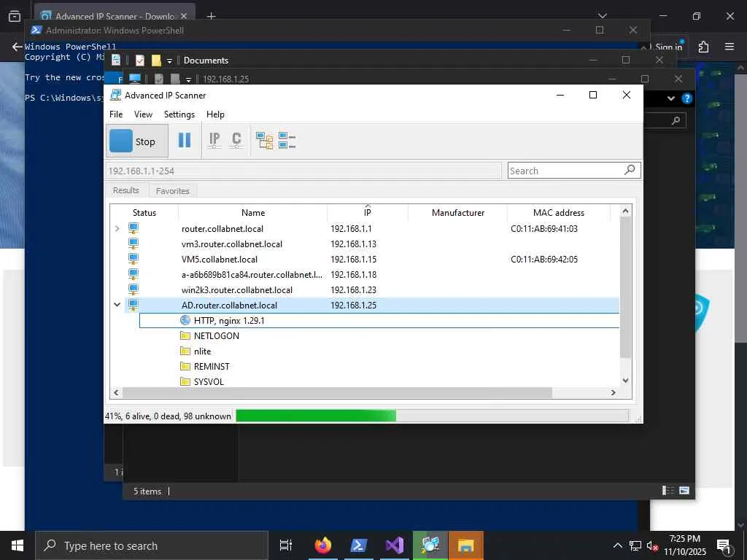747x560 pixels.
Task: Open a new browser tab
Action: (x=212, y=16)
